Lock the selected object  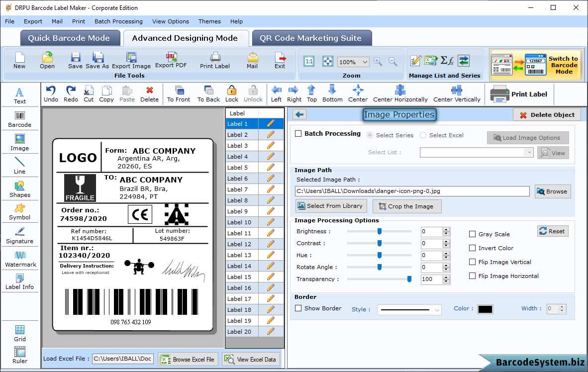[x=232, y=94]
